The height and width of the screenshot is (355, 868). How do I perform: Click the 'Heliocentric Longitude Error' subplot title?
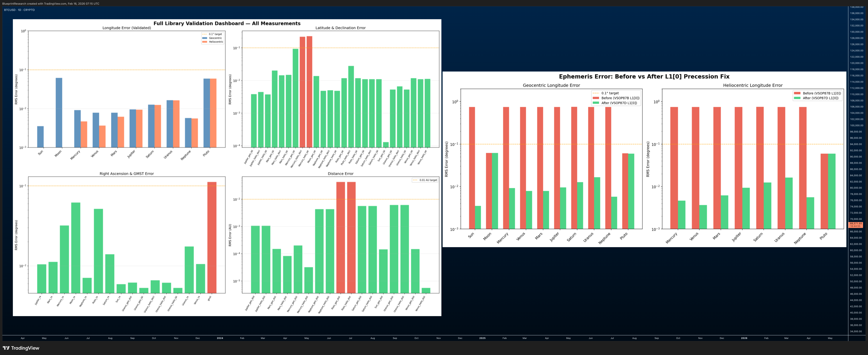(753, 85)
